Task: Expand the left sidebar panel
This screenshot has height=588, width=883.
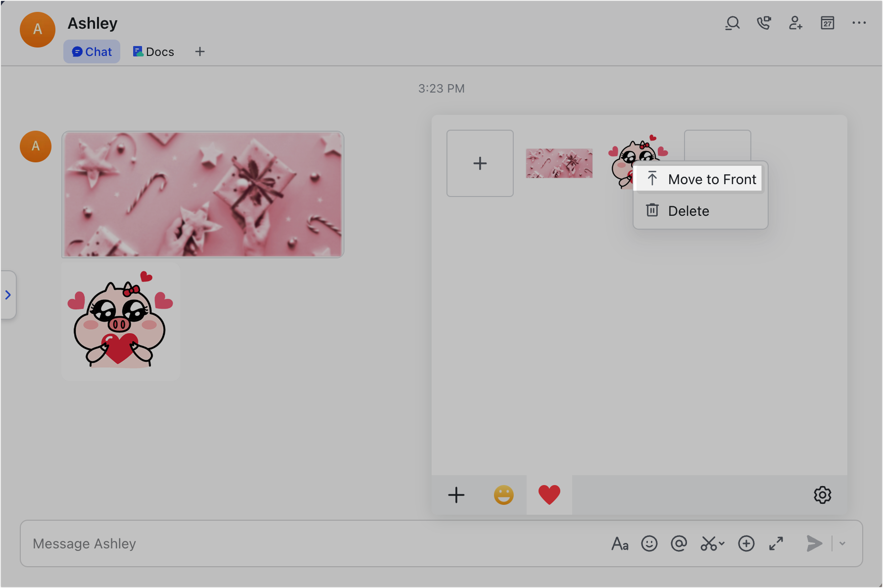Action: coord(8,295)
